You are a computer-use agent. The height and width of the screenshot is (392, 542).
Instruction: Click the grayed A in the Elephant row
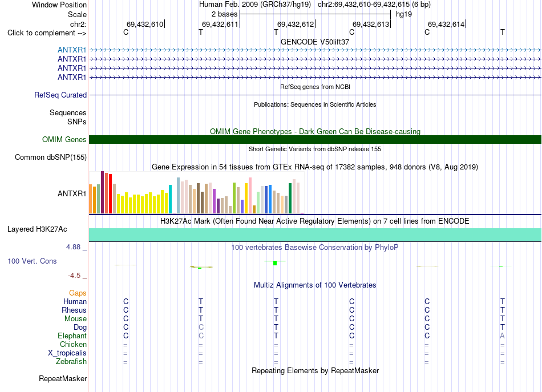[x=502, y=336]
